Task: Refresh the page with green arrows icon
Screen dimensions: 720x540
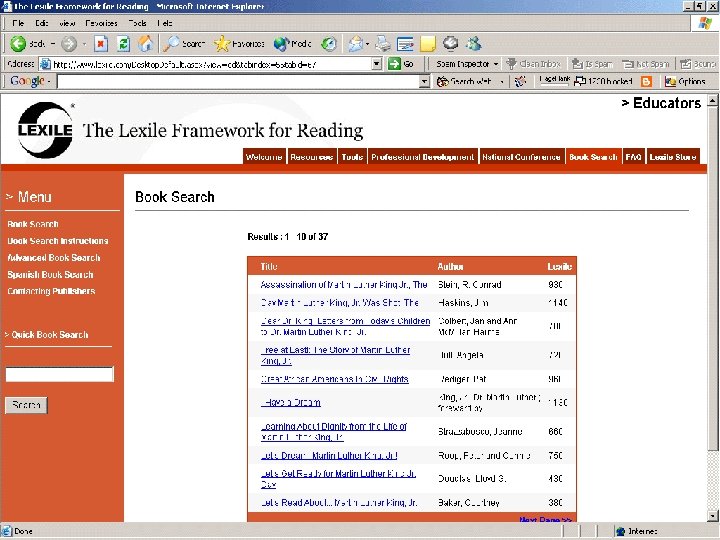Action: pyautogui.click(x=123, y=44)
